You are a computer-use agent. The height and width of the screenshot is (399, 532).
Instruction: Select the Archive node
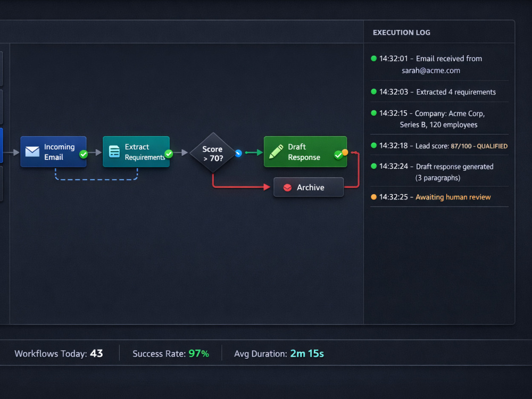click(309, 187)
